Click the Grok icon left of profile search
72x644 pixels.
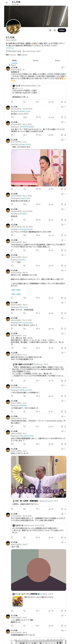point(50,30)
